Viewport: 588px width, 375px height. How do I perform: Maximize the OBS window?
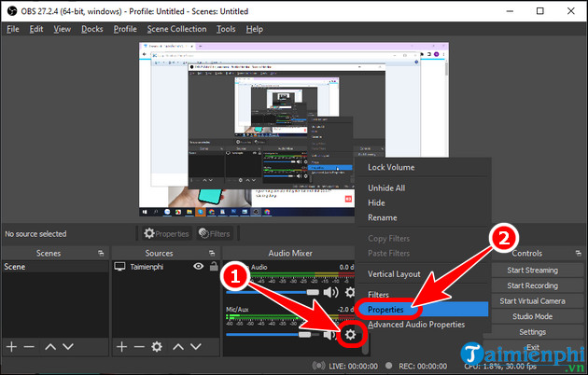(x=540, y=11)
